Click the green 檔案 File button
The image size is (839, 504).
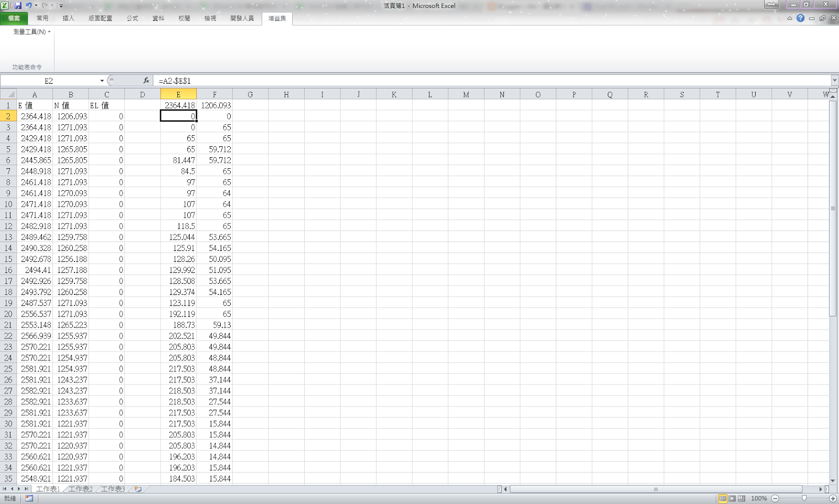[x=14, y=18]
